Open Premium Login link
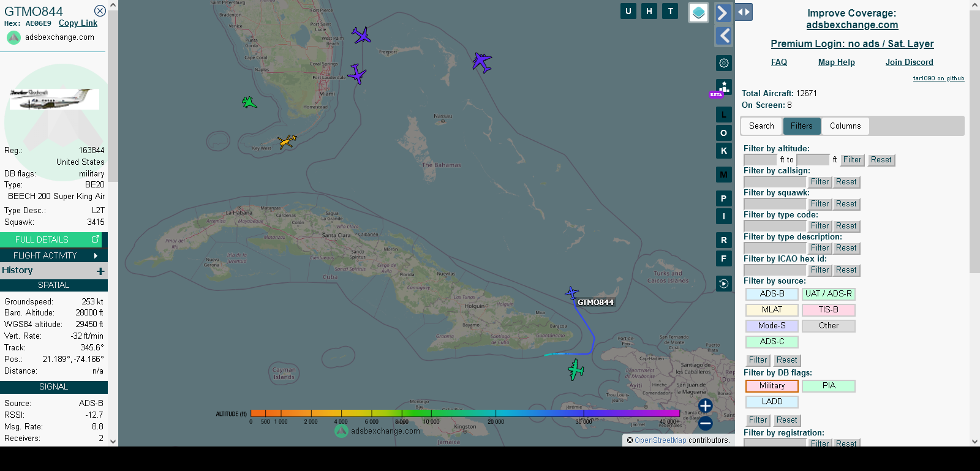The height and width of the screenshot is (471, 980). point(852,44)
